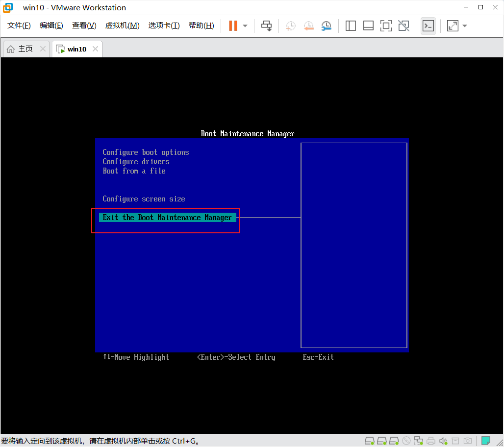
Task: Open the 查看(V) menu
Action: pyautogui.click(x=84, y=25)
